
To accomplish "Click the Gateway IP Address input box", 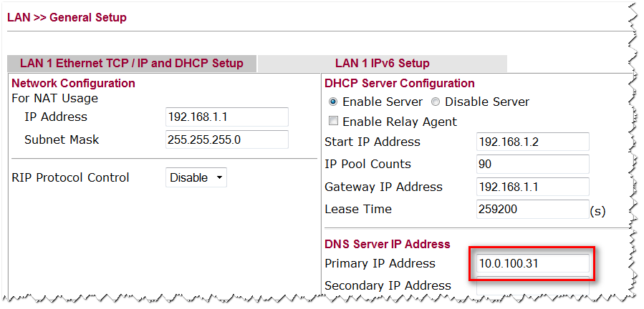I will [532, 187].
